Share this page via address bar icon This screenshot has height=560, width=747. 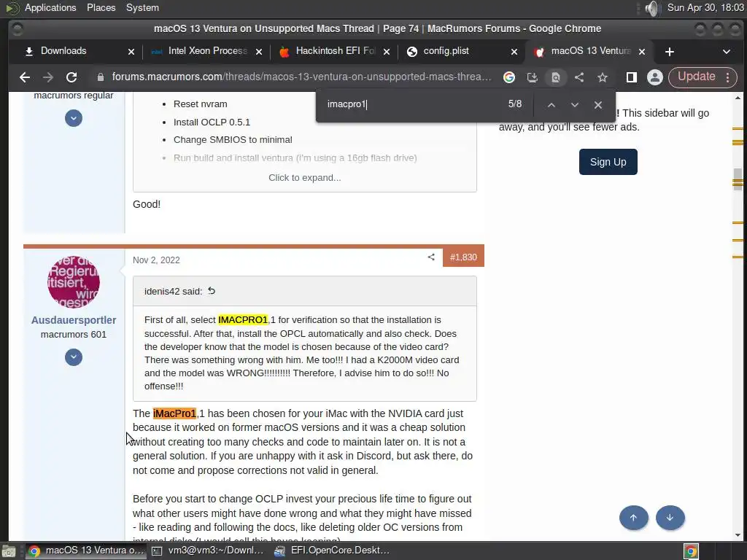coord(579,77)
